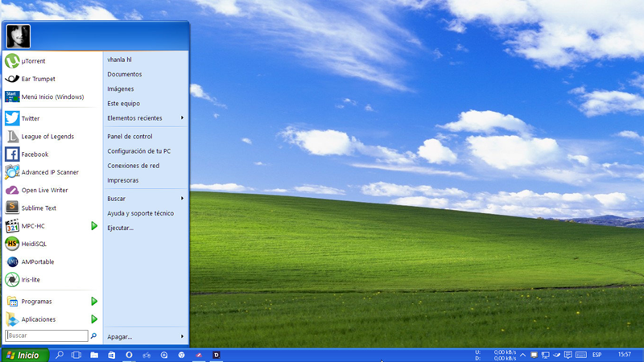Viewport: 644px width, 362px height.
Task: Open Ear Trumpet volume tray icon
Action: tap(556, 355)
